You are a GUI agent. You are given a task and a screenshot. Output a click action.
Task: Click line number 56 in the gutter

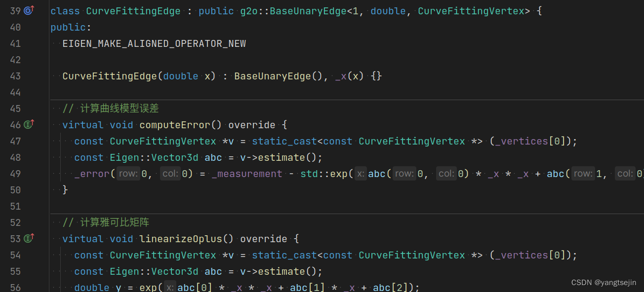[x=15, y=287]
